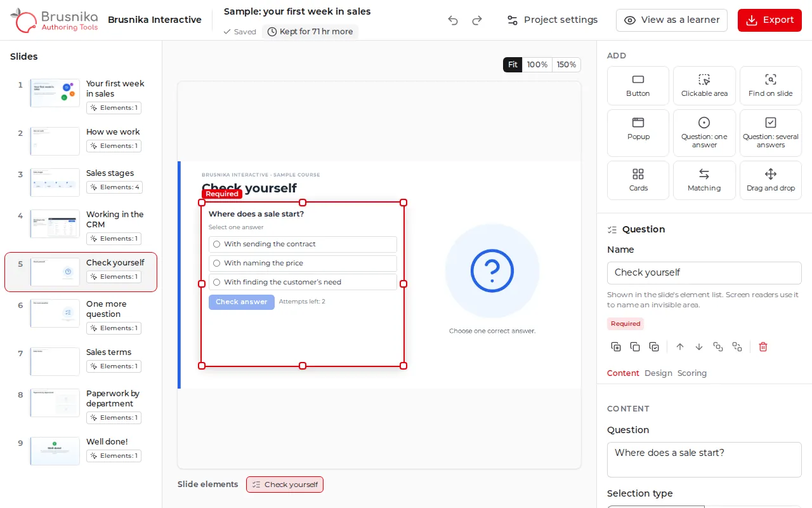This screenshot has height=508, width=812.
Task: Click Elements: 4 badge under Sales stages
Action: (x=114, y=187)
